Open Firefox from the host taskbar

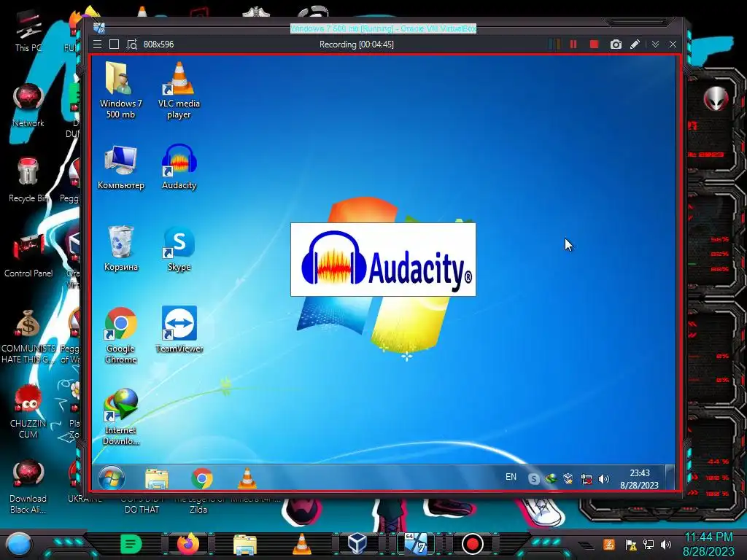click(x=188, y=544)
